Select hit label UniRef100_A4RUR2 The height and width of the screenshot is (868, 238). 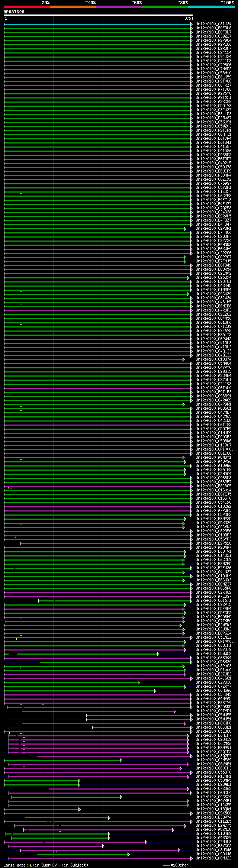tap(213, 310)
